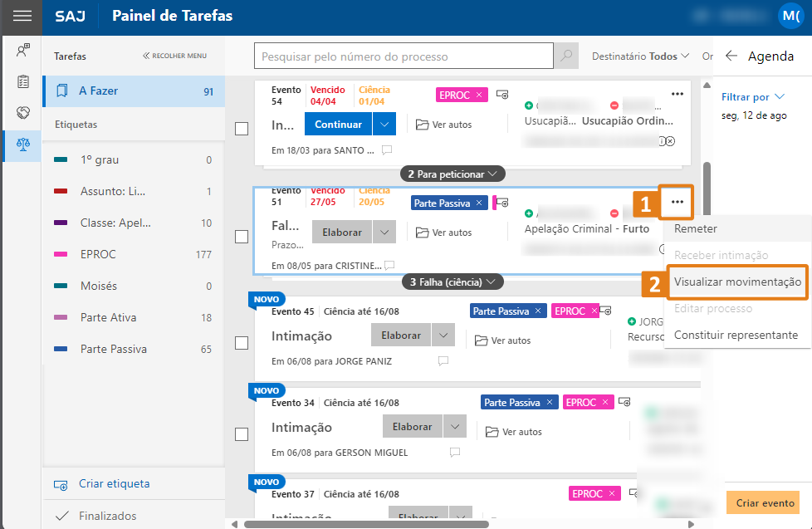
Task: Collapse menu with Recolher Menu
Action: 174,56
